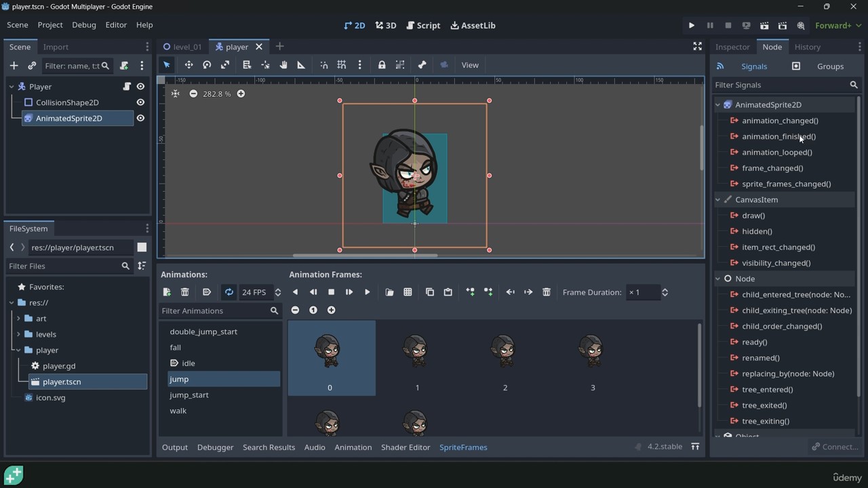Toggle FileSystem split mode
The width and height of the screenshot is (868, 488).
coord(142,247)
